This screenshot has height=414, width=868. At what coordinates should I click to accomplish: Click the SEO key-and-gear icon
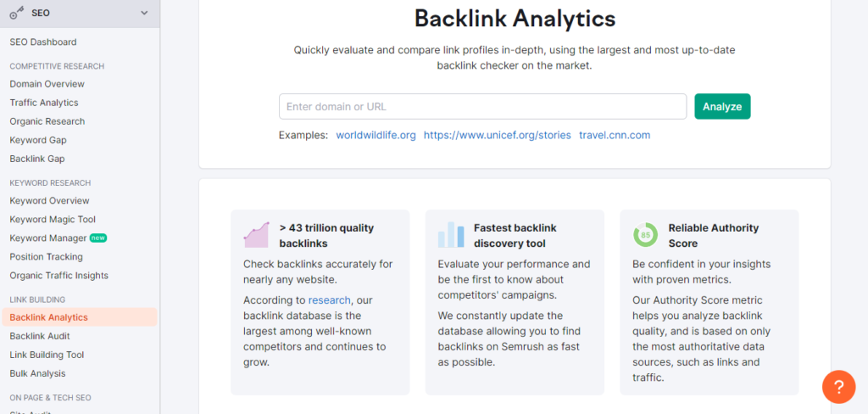[17, 14]
